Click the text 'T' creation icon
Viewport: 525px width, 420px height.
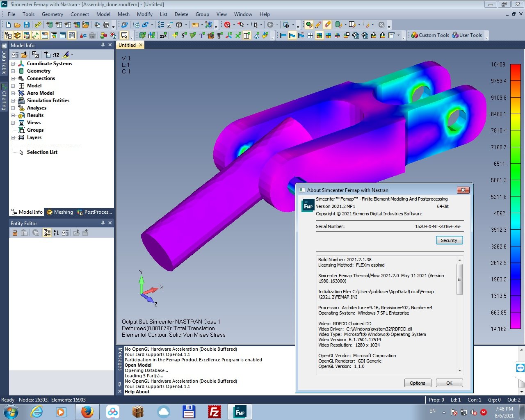click(202, 36)
